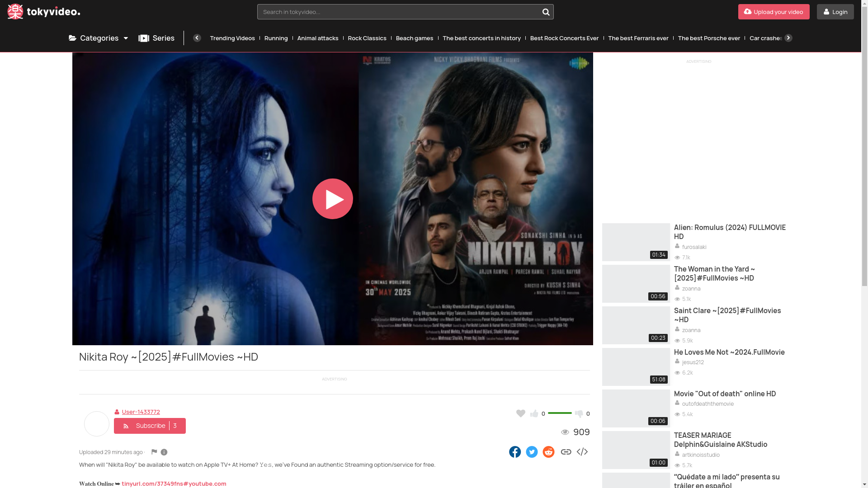Open the tinyurl.com watch online link
This screenshot has width=868, height=488.
[174, 483]
